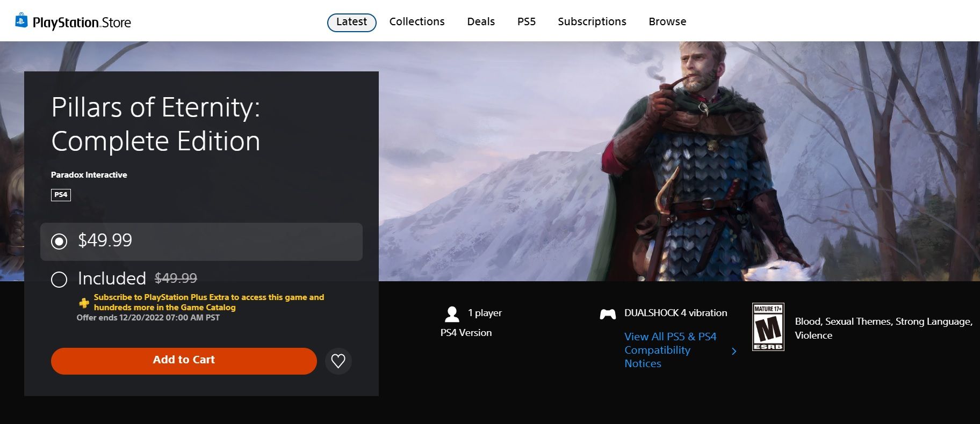This screenshot has width=980, height=424.
Task: Click the PlayStation Store wordmark text
Action: pyautogui.click(x=82, y=23)
